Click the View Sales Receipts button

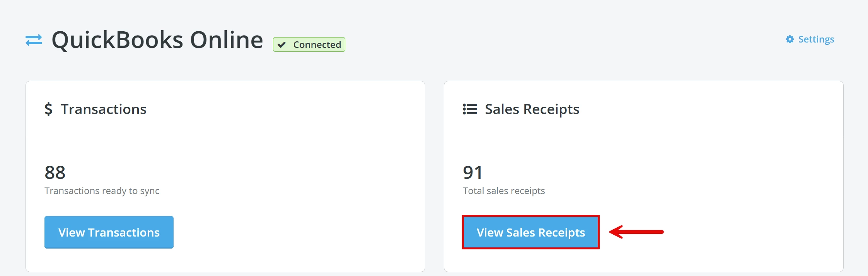(x=530, y=232)
